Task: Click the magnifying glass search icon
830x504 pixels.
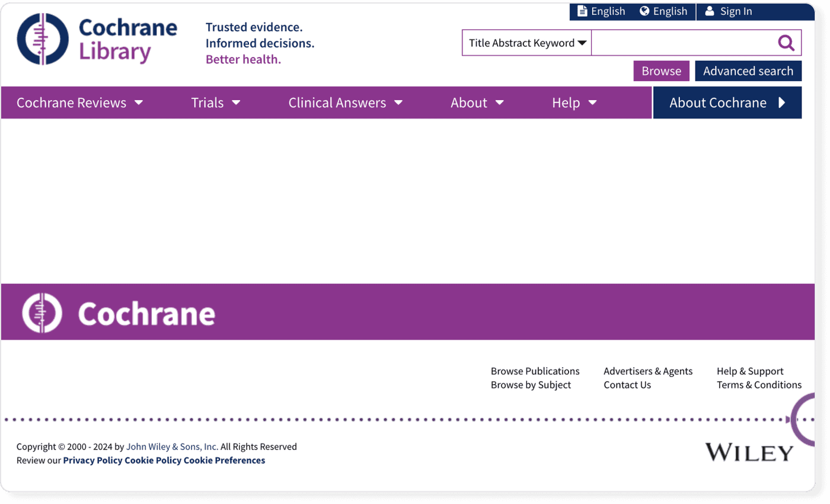Action: pos(786,42)
